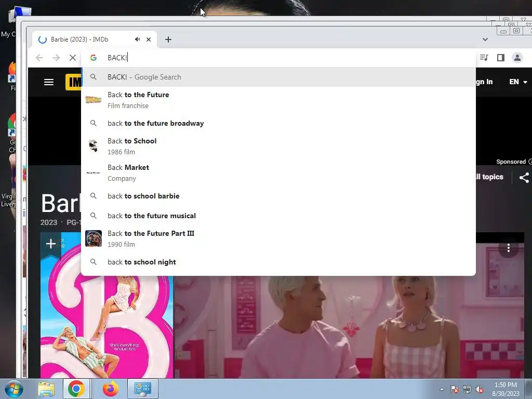The image size is (532, 399).
Task: Pick the Back to School 1986 film suggestion
Action: tap(278, 146)
